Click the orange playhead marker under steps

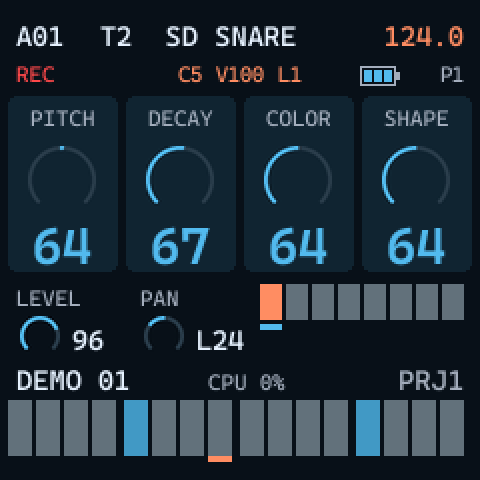[220, 459]
